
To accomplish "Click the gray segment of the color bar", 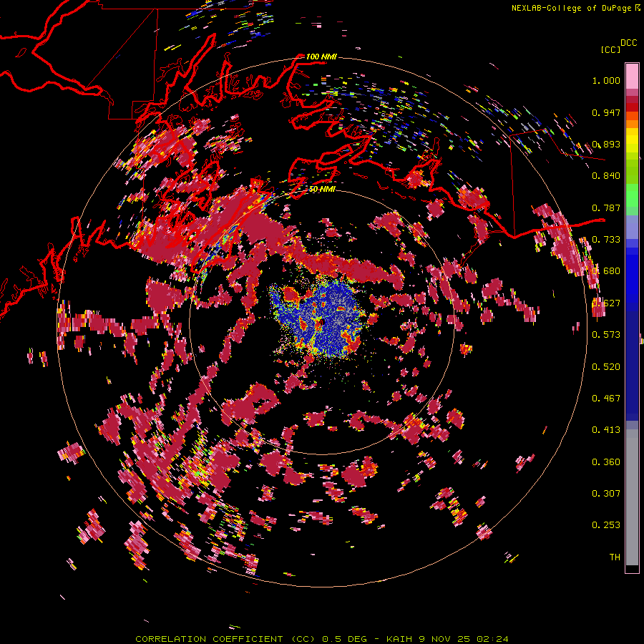I will click(x=632, y=497).
